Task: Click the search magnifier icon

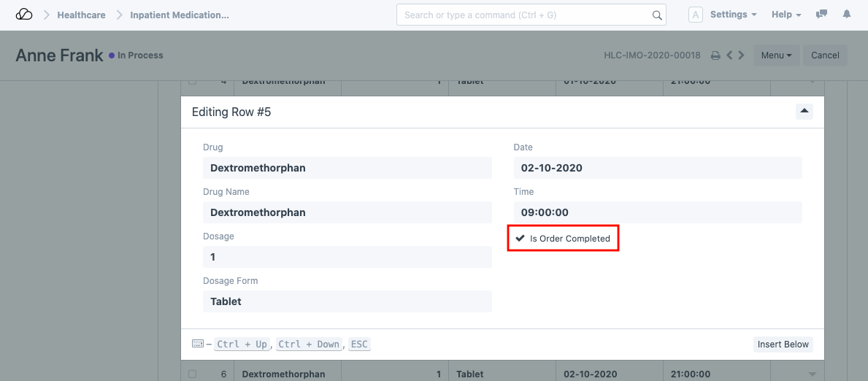Action: (x=657, y=15)
